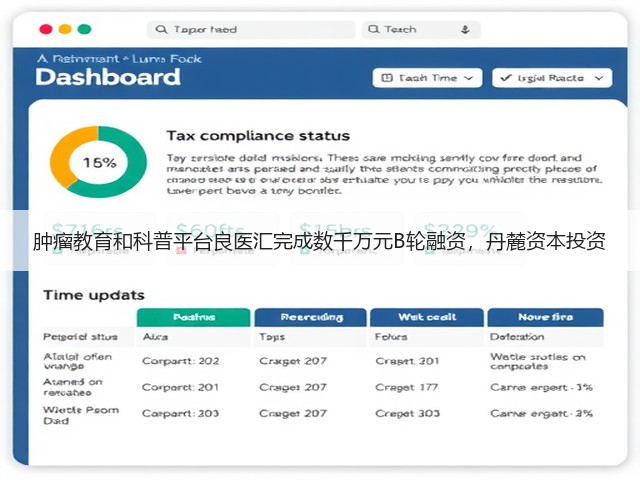Click the Craget 177 cell
This screenshot has width=640, height=480.
(x=407, y=387)
